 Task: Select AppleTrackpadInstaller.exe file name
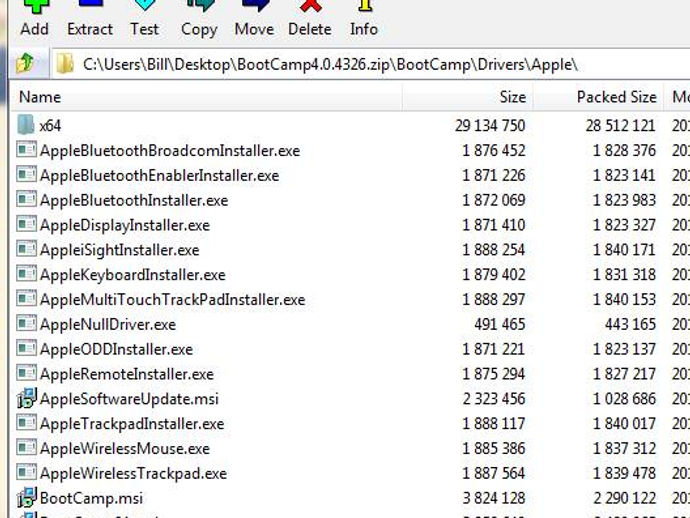pos(132,424)
